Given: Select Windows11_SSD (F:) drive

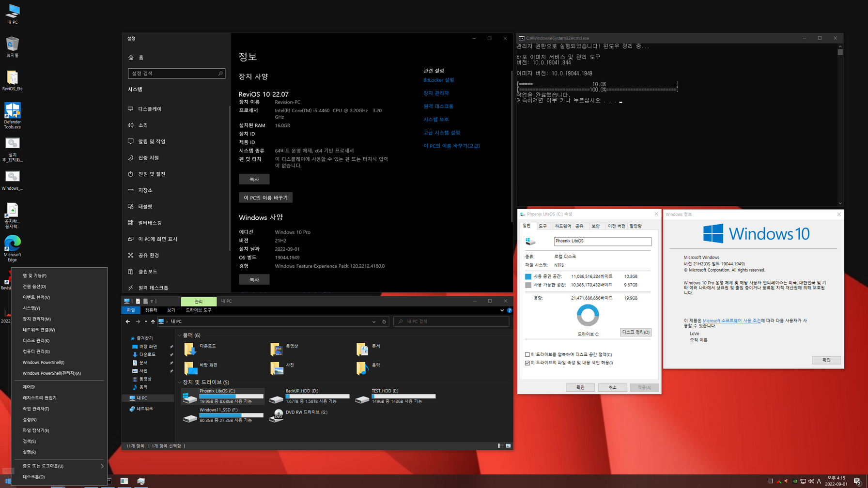Looking at the screenshot, I should click(x=223, y=415).
